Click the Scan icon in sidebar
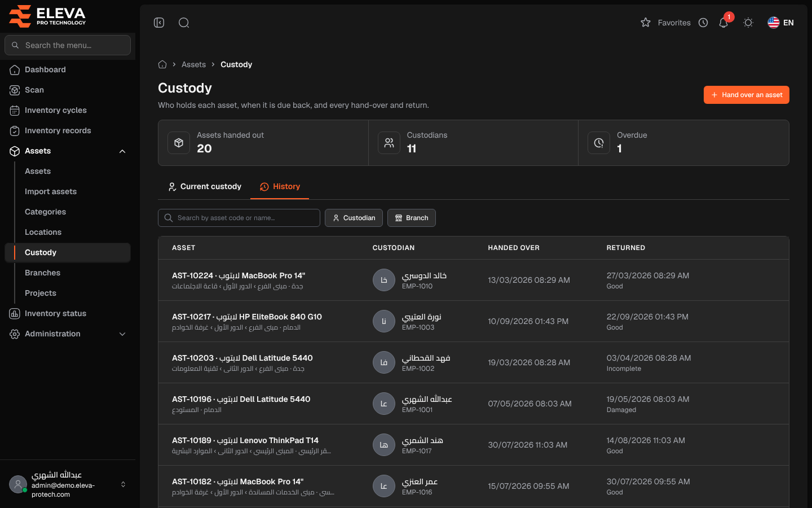This screenshot has height=508, width=812. pyautogui.click(x=15, y=90)
